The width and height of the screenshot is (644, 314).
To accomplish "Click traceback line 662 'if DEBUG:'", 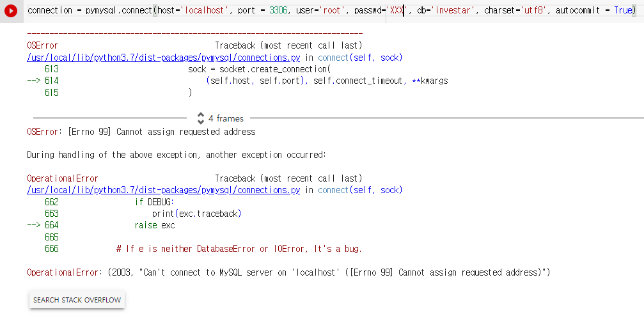I will point(109,202).
